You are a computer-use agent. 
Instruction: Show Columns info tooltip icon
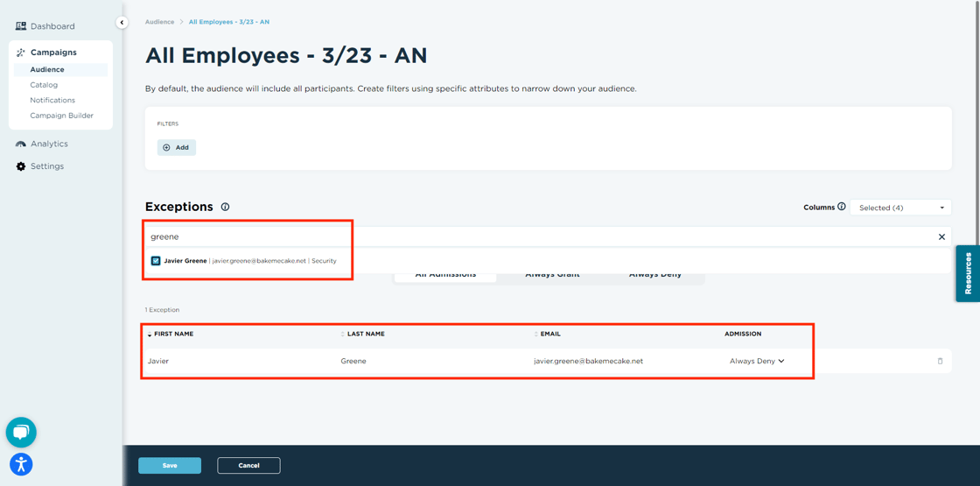click(841, 207)
